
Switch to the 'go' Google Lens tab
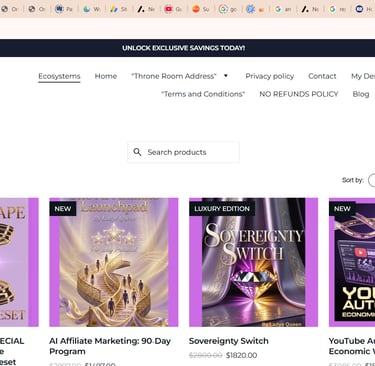pos(228,9)
